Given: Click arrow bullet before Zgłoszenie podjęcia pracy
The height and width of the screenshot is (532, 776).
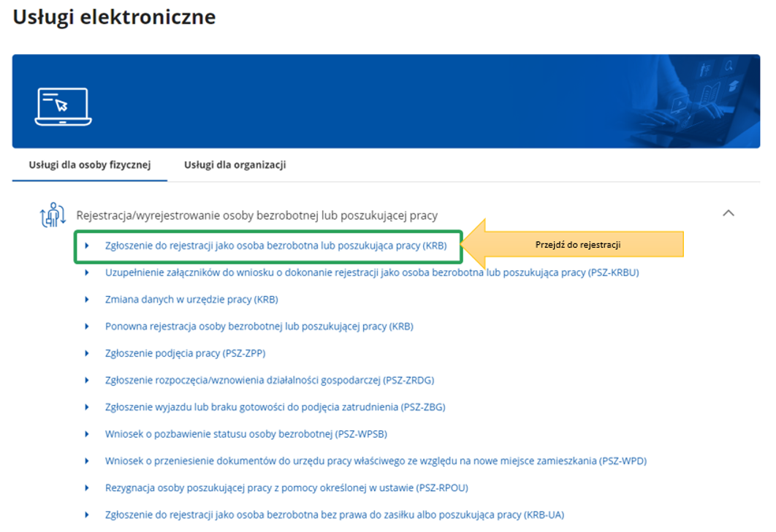Looking at the screenshot, I should (x=87, y=354).
